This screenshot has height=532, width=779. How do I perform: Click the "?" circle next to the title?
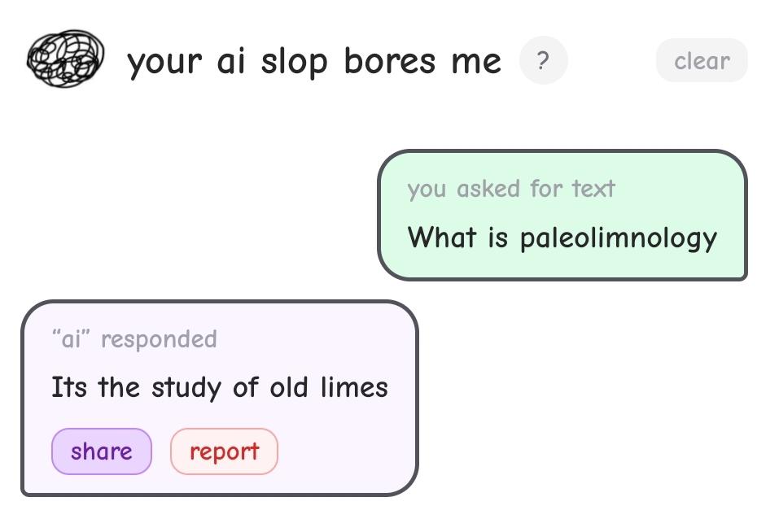click(x=543, y=60)
